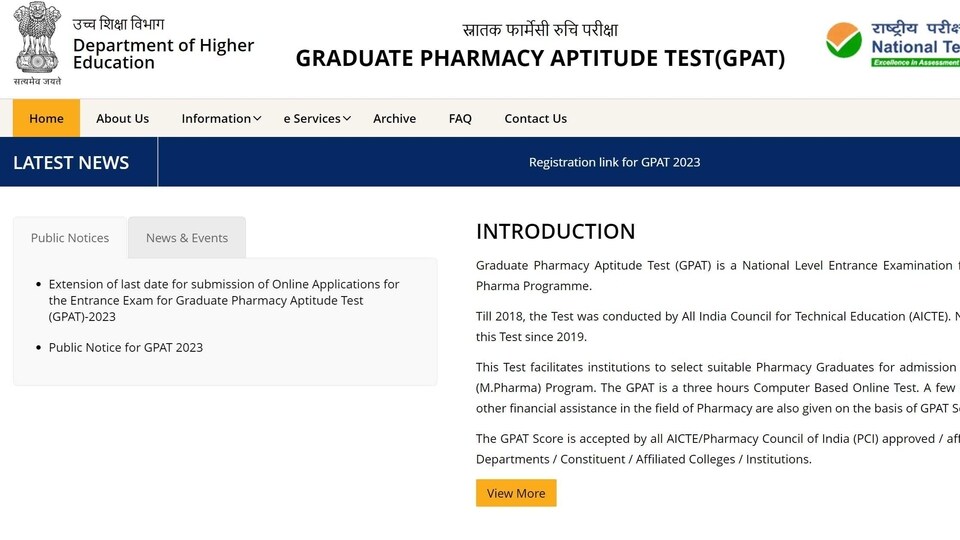Expand the Information dropdown chevron
Viewport: 960px width, 540px height.
click(257, 119)
